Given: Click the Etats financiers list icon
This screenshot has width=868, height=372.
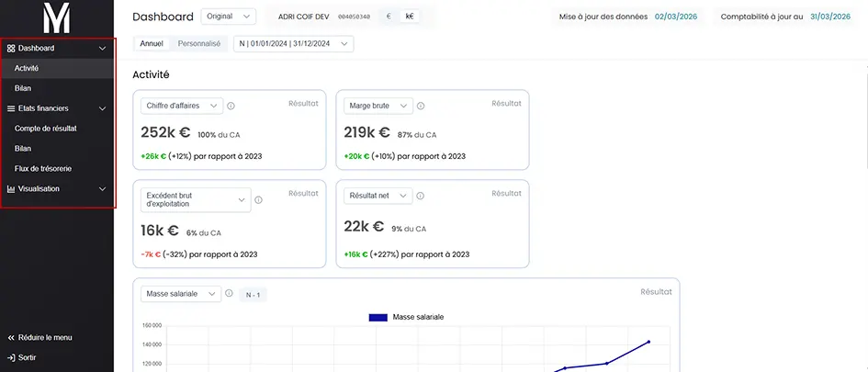Looking at the screenshot, I should [x=11, y=108].
